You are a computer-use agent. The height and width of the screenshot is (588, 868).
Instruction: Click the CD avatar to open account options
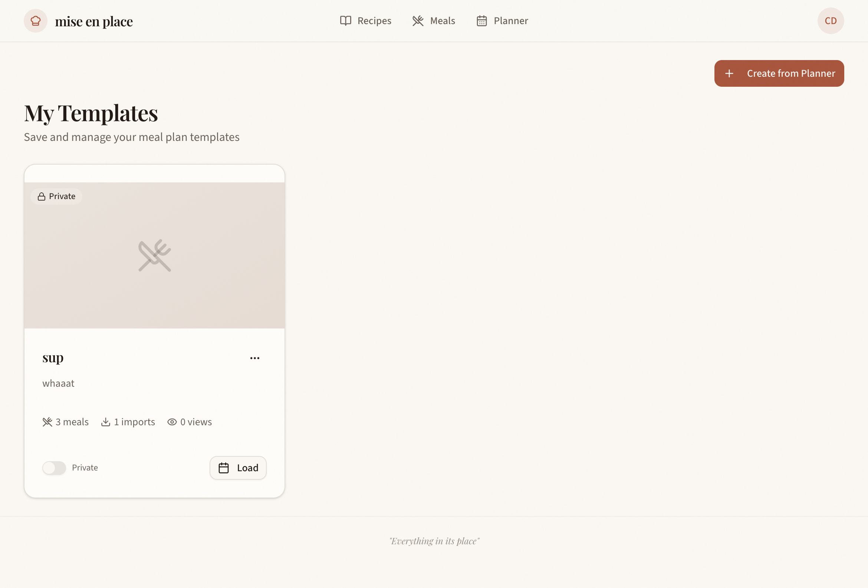(x=830, y=21)
